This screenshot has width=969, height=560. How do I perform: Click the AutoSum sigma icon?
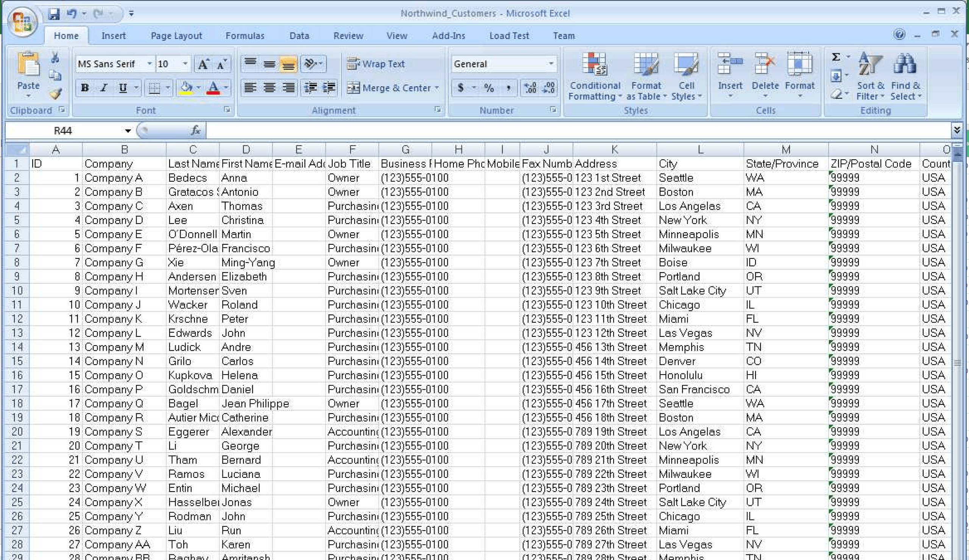click(x=836, y=57)
